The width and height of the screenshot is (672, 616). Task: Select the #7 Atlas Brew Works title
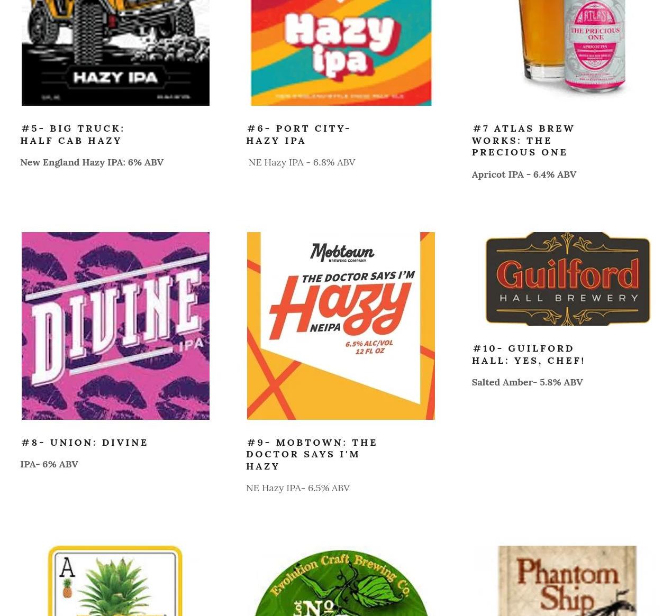coord(523,140)
